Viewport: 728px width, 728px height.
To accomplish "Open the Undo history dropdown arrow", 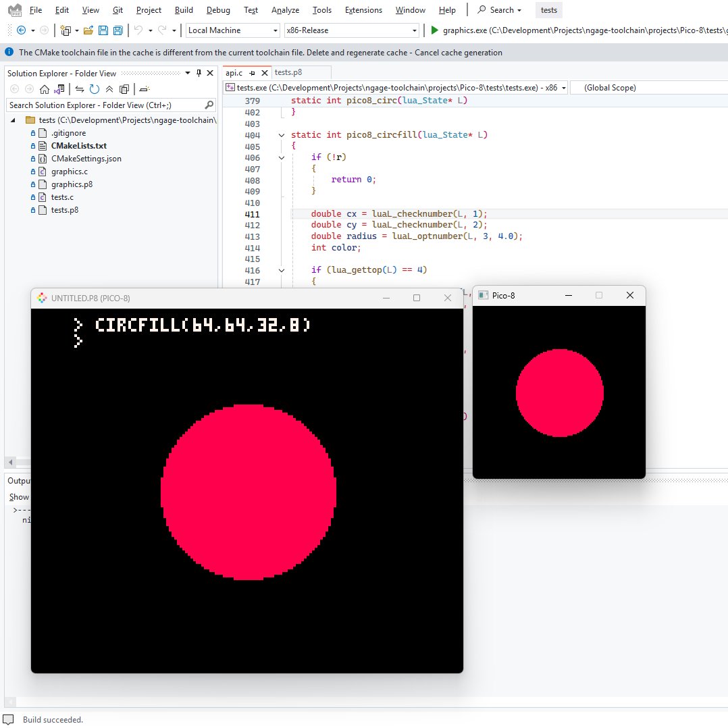I will pyautogui.click(x=151, y=30).
